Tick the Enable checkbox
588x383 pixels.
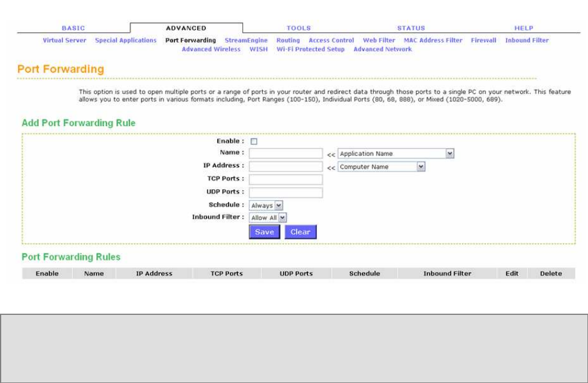coord(254,141)
